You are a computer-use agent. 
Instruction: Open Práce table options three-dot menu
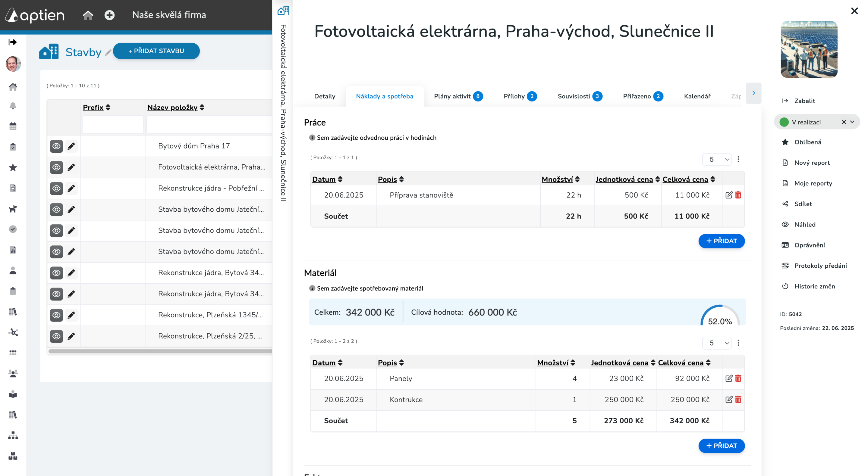point(738,159)
